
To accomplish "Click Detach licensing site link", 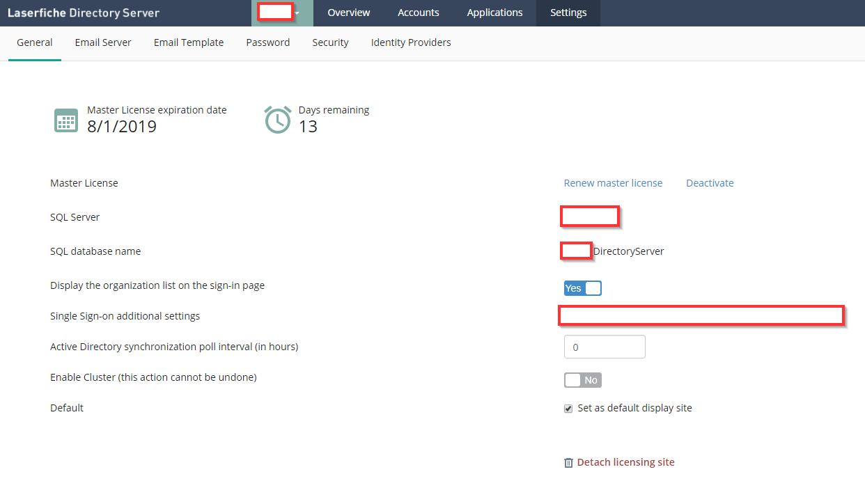I will tap(626, 463).
